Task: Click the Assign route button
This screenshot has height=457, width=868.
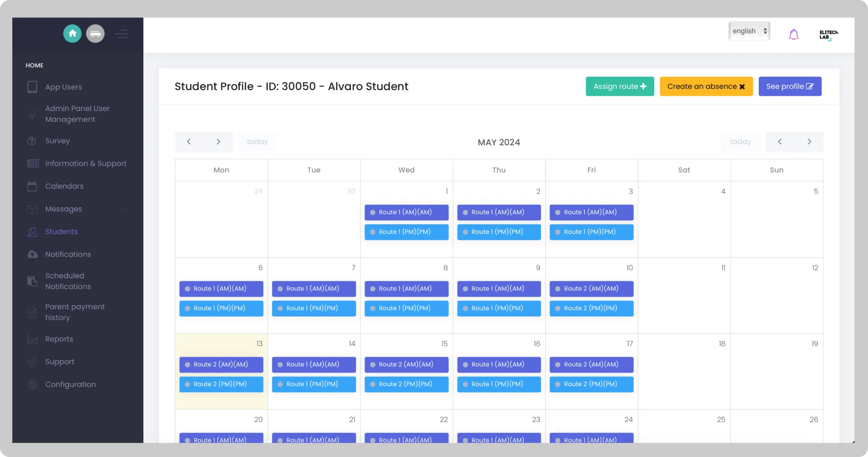Action: coord(620,86)
